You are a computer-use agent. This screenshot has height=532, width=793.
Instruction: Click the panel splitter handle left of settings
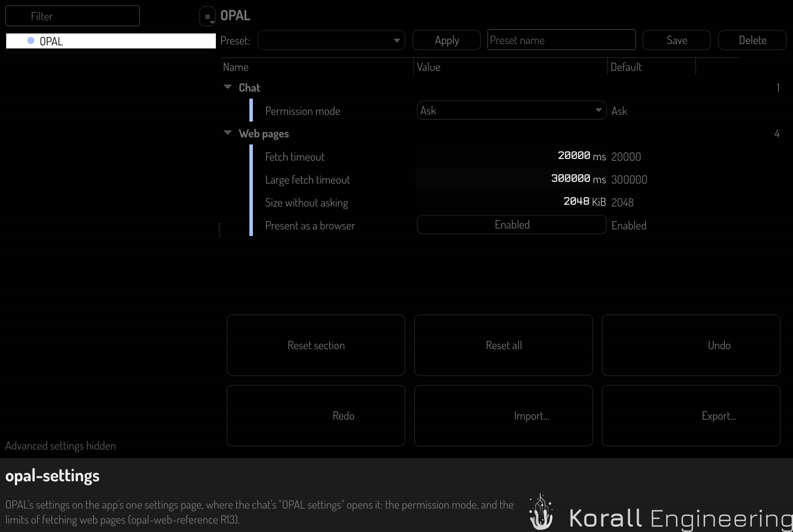pyautogui.click(x=219, y=230)
